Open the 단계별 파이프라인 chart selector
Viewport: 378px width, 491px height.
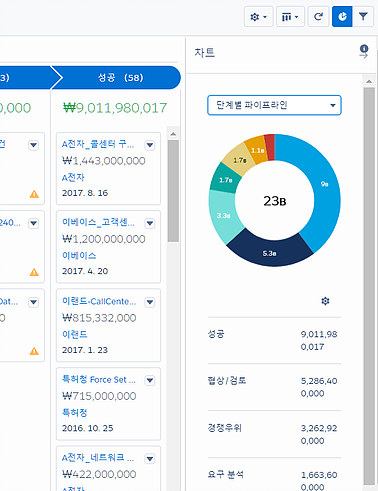pyautogui.click(x=274, y=105)
